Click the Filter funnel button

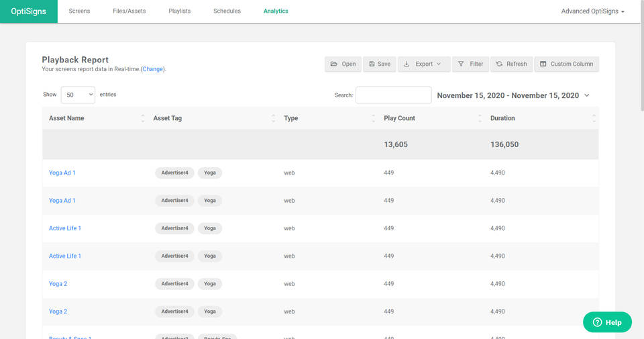(x=470, y=64)
